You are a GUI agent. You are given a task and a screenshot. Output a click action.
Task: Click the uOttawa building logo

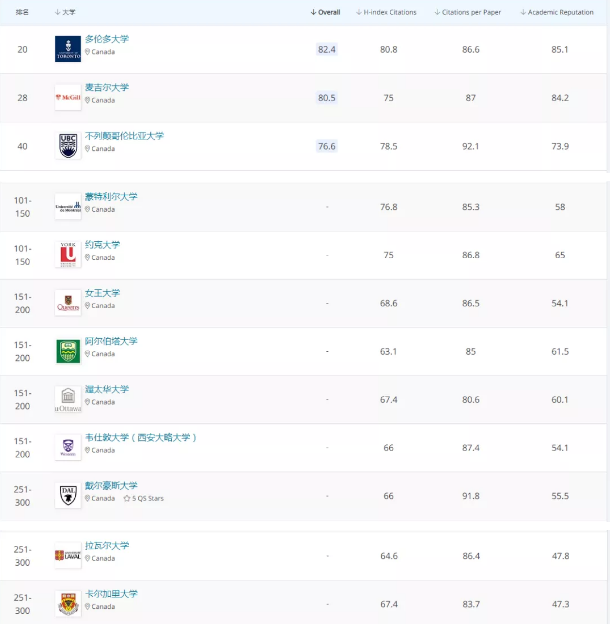pos(68,399)
